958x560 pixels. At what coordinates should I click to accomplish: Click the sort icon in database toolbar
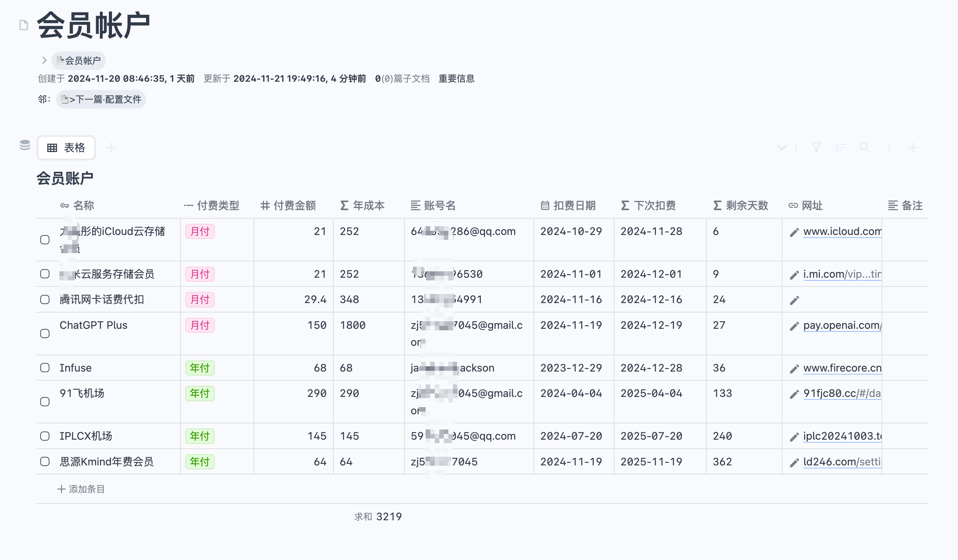tap(840, 148)
